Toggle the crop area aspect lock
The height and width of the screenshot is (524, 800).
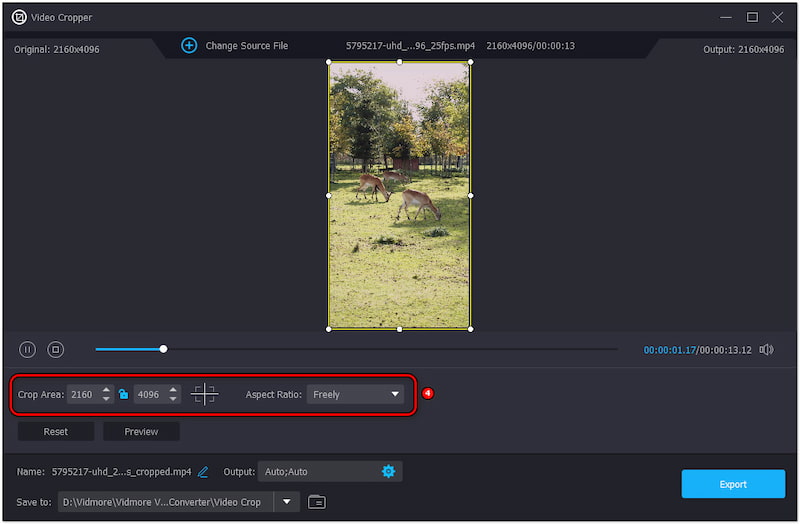[123, 395]
